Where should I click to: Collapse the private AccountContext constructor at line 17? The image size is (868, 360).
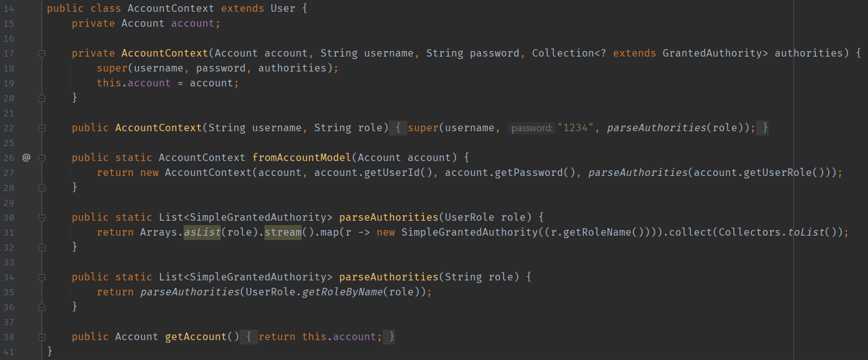point(42,54)
